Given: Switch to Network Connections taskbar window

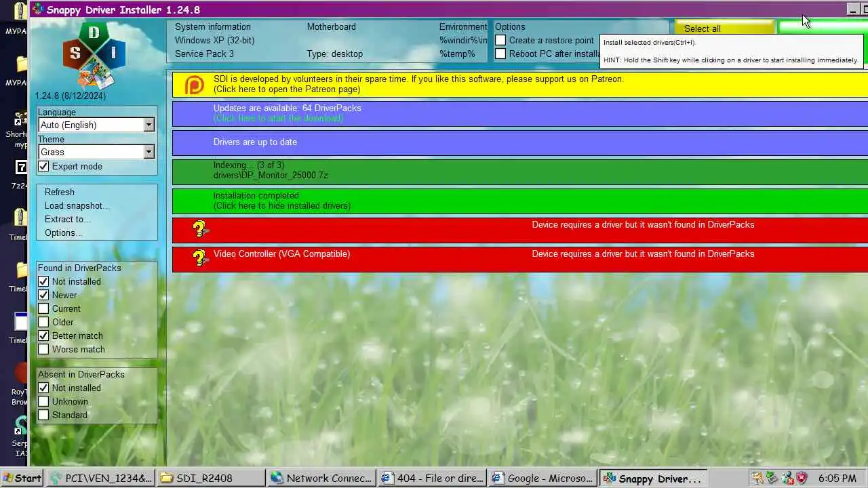Looking at the screenshot, I should coord(321,478).
